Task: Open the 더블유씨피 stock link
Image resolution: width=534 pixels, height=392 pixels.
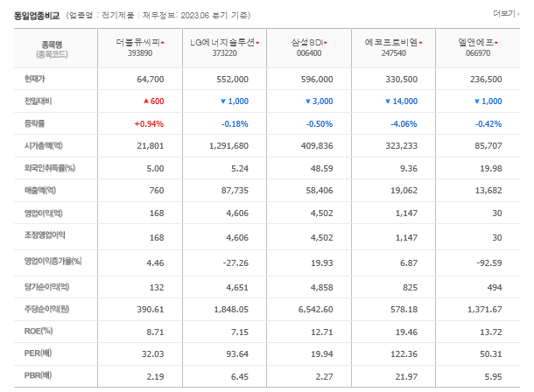Action: coord(138,42)
